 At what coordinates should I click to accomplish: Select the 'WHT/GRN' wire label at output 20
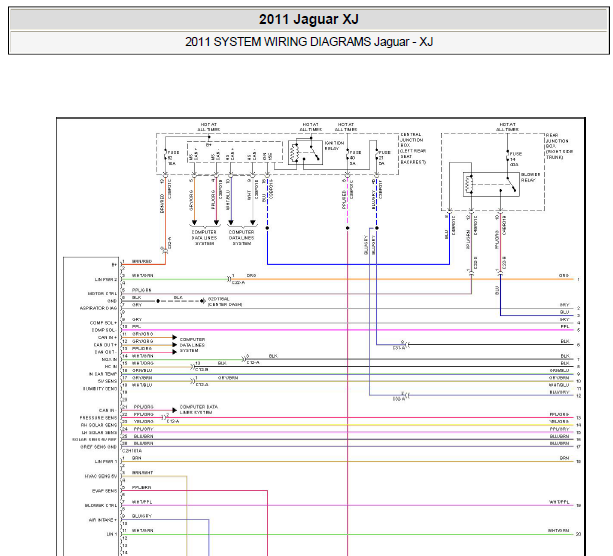click(x=559, y=531)
